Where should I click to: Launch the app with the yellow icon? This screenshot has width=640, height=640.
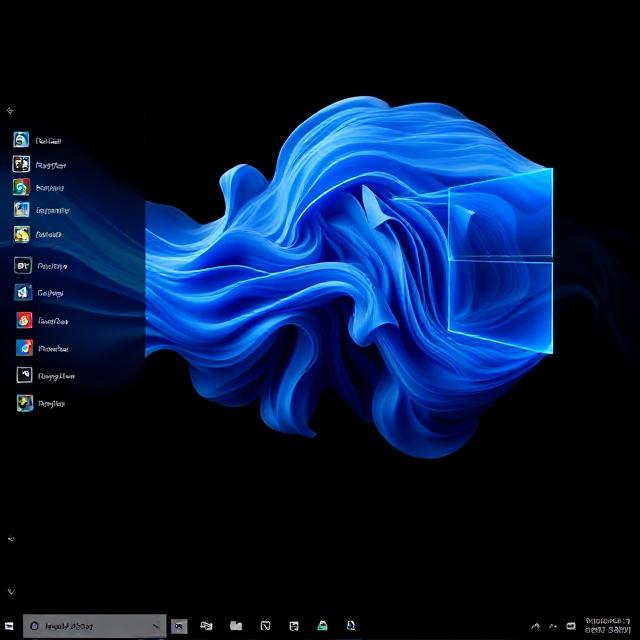(x=22, y=234)
